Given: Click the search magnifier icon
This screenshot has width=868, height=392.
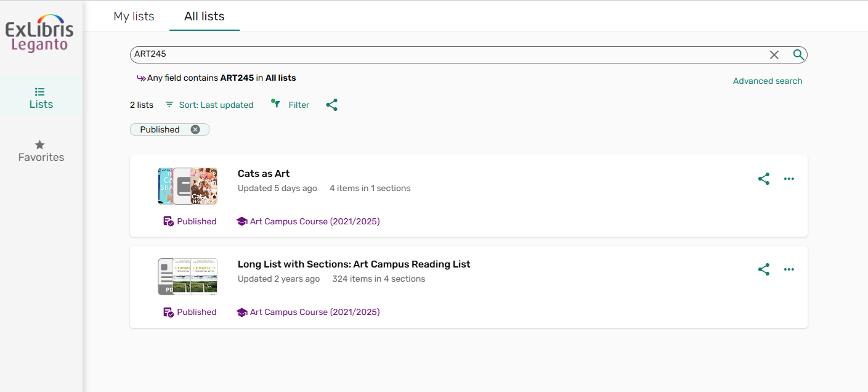Looking at the screenshot, I should point(798,55).
